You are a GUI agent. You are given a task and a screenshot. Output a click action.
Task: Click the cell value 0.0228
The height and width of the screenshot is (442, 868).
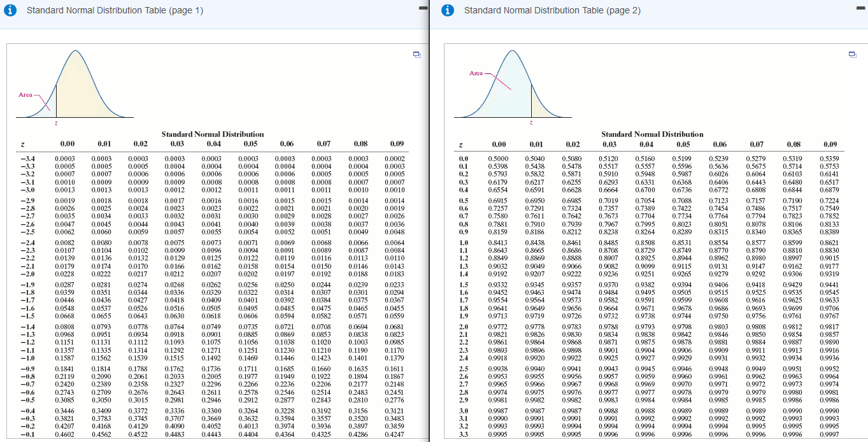click(x=65, y=273)
